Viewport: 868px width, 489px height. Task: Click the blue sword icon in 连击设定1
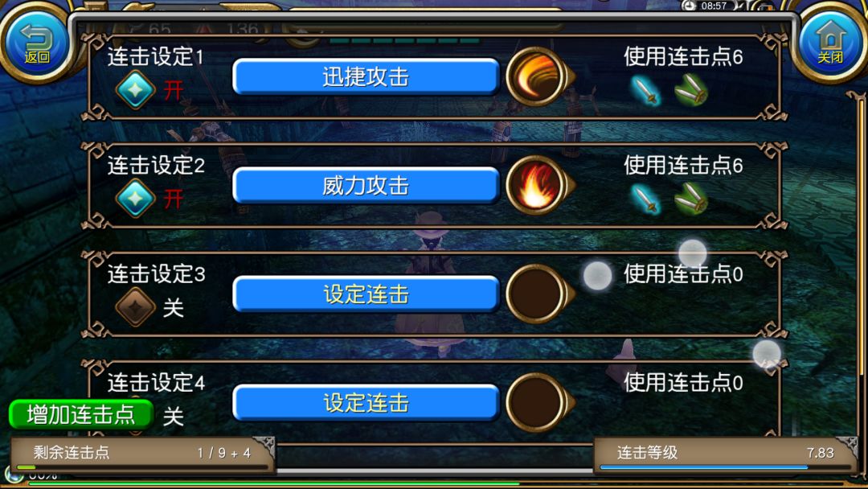[x=645, y=90]
